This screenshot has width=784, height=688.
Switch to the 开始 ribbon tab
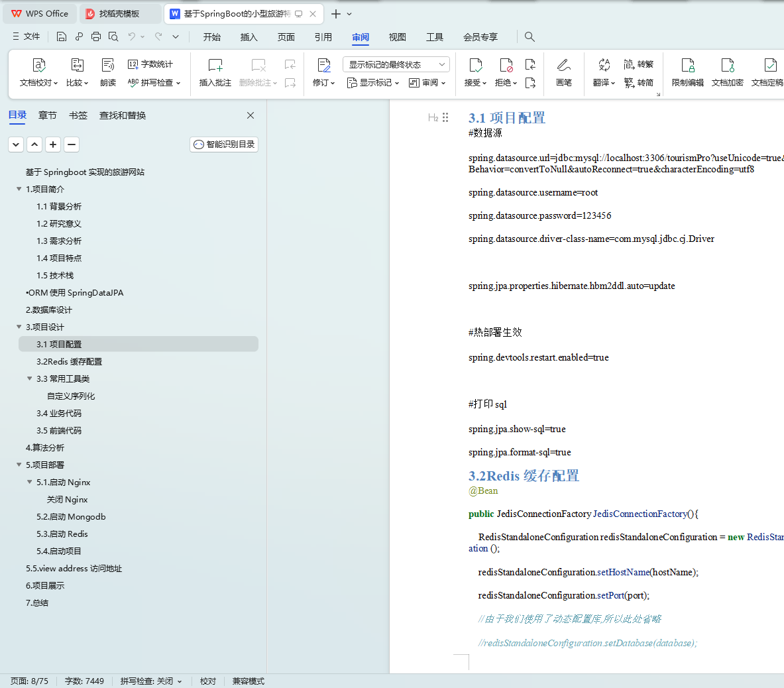click(211, 37)
